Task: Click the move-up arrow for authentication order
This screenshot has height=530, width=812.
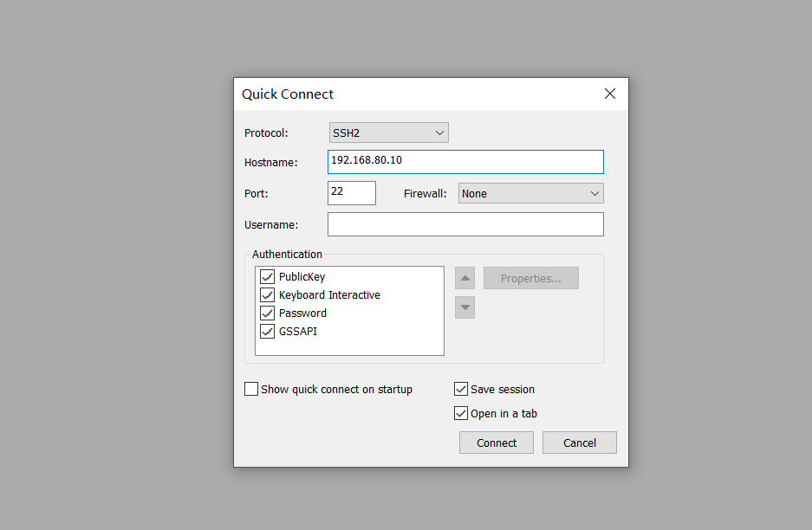Action: 465,278
